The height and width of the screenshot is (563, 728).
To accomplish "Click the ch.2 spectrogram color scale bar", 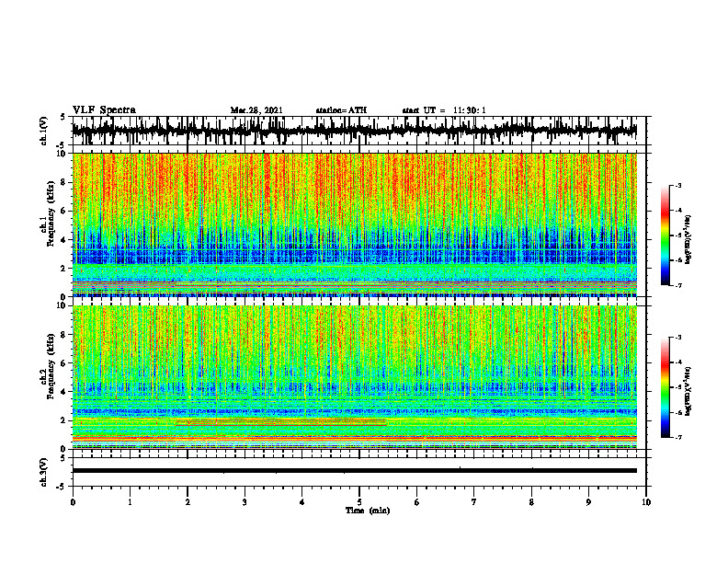I will point(665,387).
